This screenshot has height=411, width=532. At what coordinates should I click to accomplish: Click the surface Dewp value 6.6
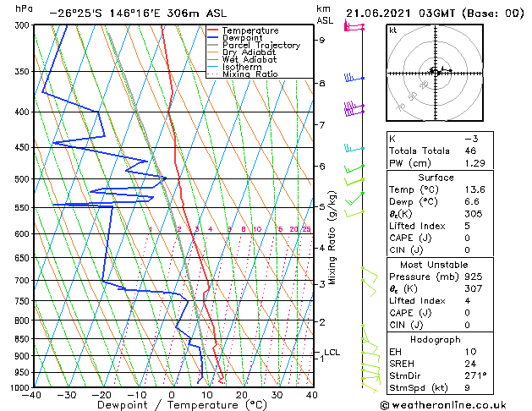[x=472, y=201]
